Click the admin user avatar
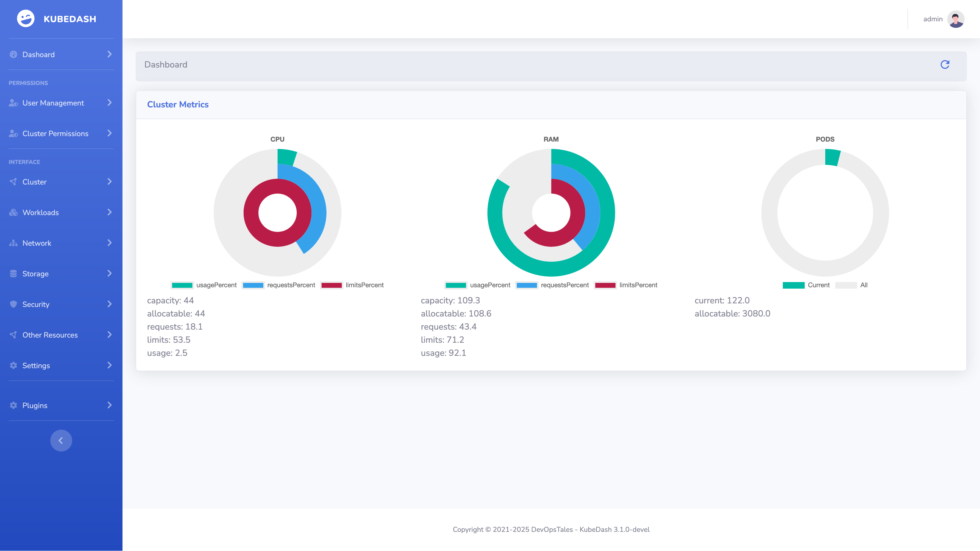The image size is (980, 551). 955,19
